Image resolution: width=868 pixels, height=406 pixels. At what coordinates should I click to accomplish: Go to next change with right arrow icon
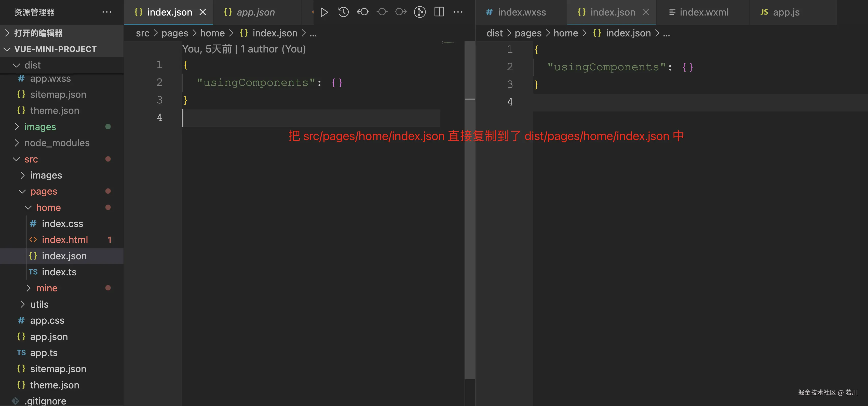401,12
